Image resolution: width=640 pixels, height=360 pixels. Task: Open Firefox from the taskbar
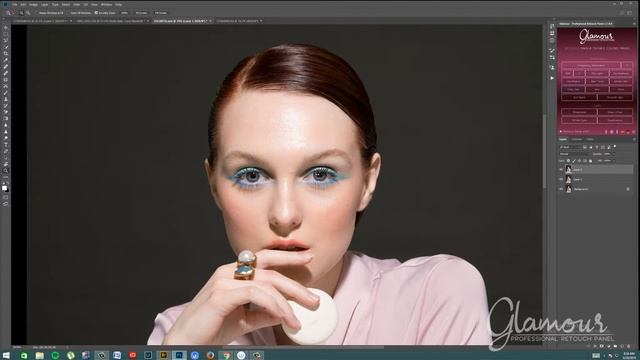210,356
